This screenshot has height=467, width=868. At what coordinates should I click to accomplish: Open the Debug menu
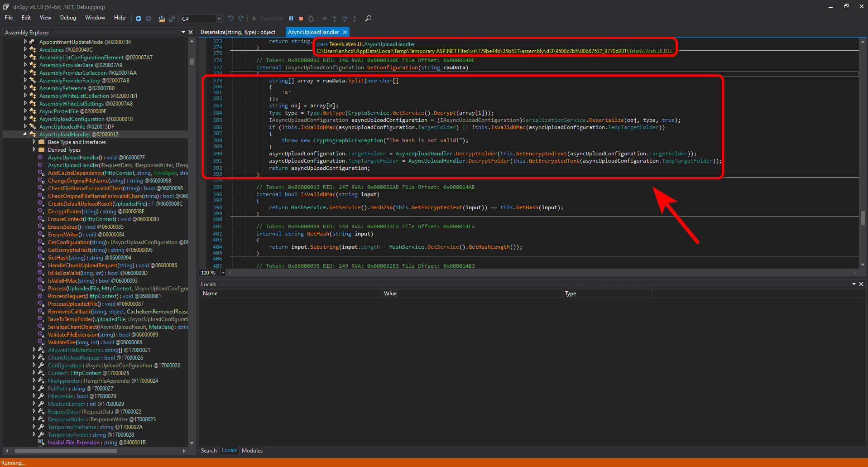tap(68, 18)
